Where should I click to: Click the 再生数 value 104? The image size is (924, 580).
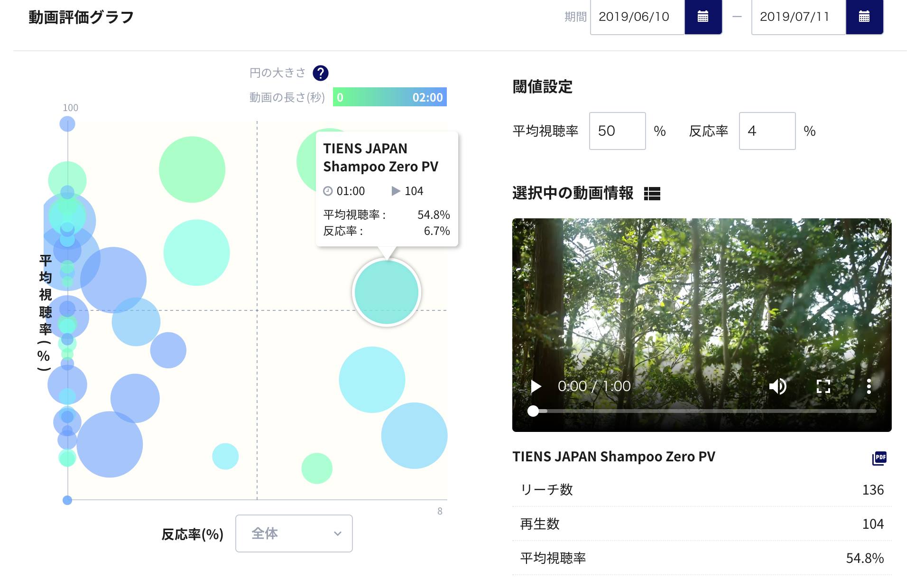click(873, 524)
